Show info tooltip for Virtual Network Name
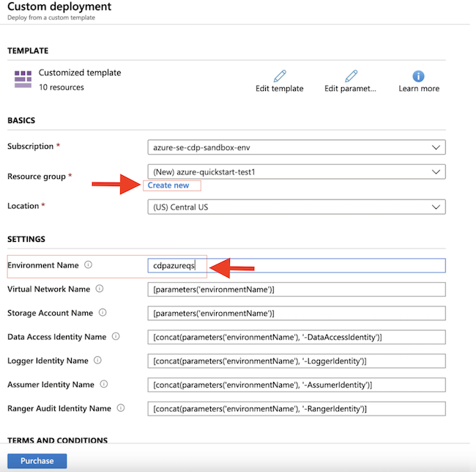The height and width of the screenshot is (472, 476). [100, 290]
